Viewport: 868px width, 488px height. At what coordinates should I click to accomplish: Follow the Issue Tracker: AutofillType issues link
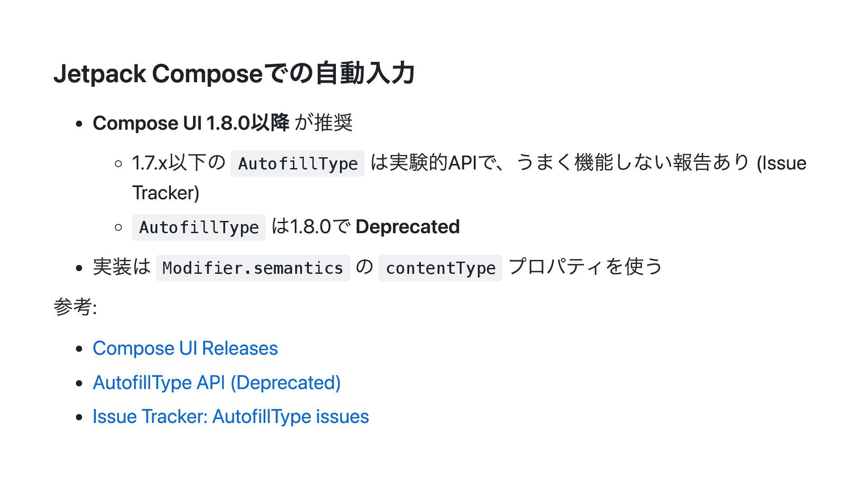click(231, 417)
